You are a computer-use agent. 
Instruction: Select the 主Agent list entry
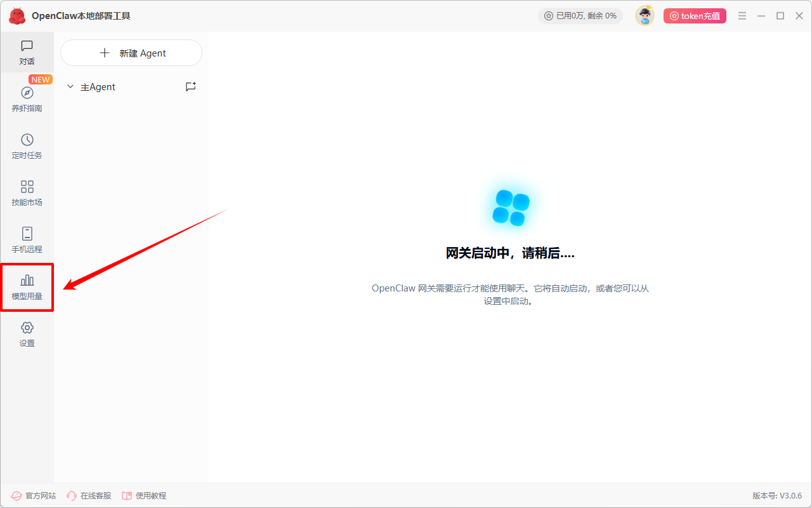click(131, 87)
